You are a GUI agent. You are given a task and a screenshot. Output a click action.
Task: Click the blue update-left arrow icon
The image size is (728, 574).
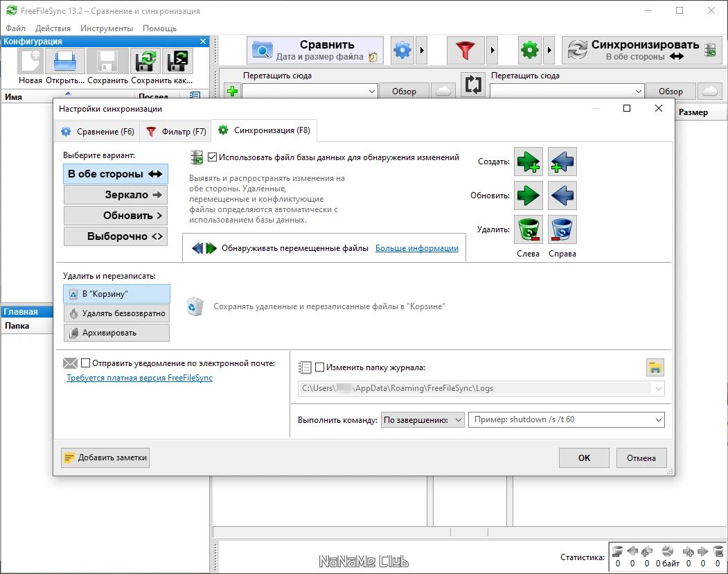click(x=562, y=195)
